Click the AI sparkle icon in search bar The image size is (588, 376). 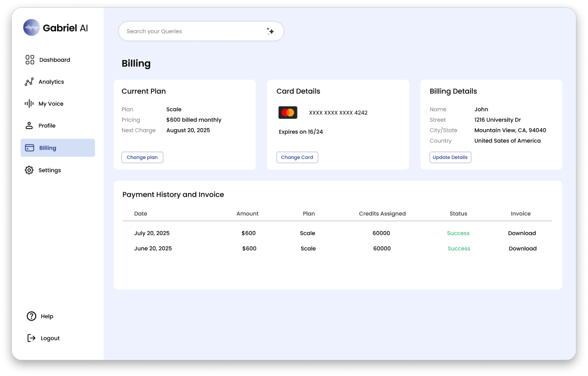(270, 31)
